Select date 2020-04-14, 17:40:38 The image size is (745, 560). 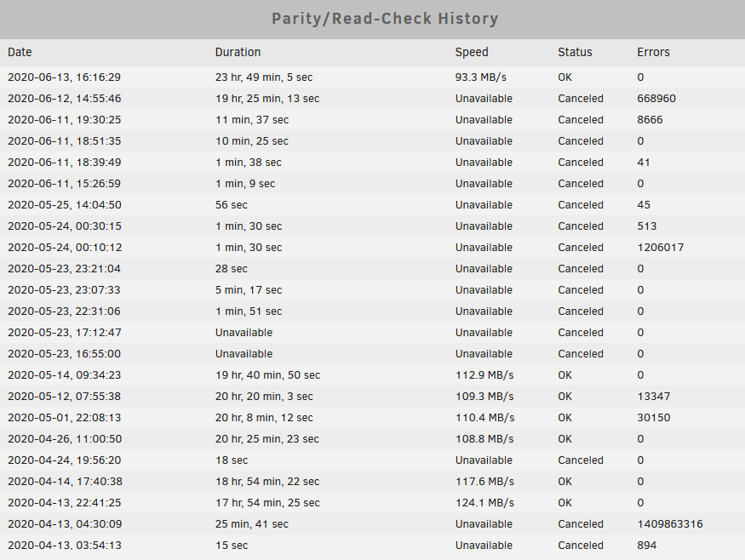(x=65, y=482)
